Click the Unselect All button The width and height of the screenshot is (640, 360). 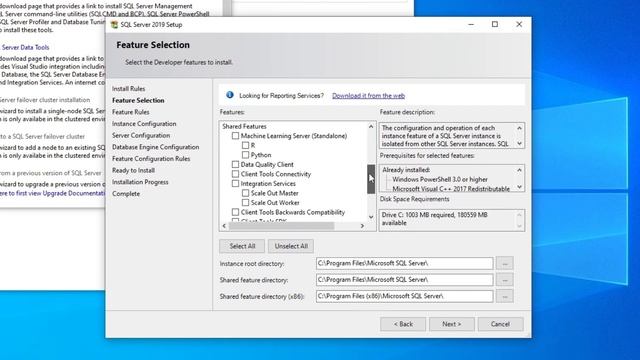coord(291,246)
